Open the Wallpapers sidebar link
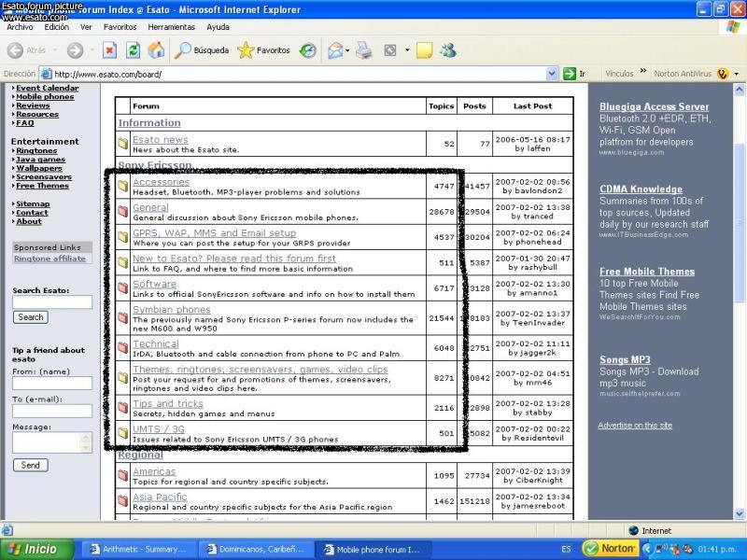The height and width of the screenshot is (560, 747). [39, 168]
